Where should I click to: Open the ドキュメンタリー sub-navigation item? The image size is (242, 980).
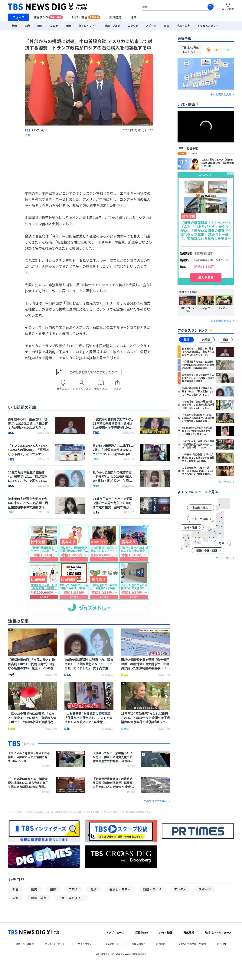click(208, 26)
